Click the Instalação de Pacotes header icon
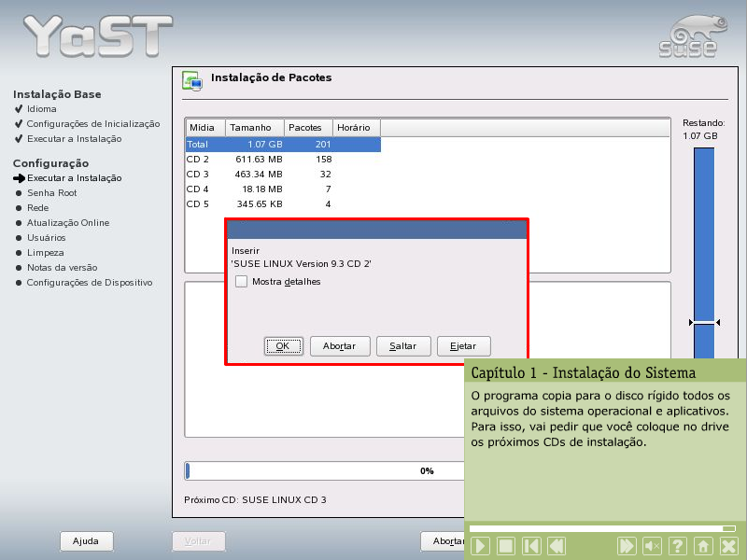747x560 pixels. (x=191, y=81)
